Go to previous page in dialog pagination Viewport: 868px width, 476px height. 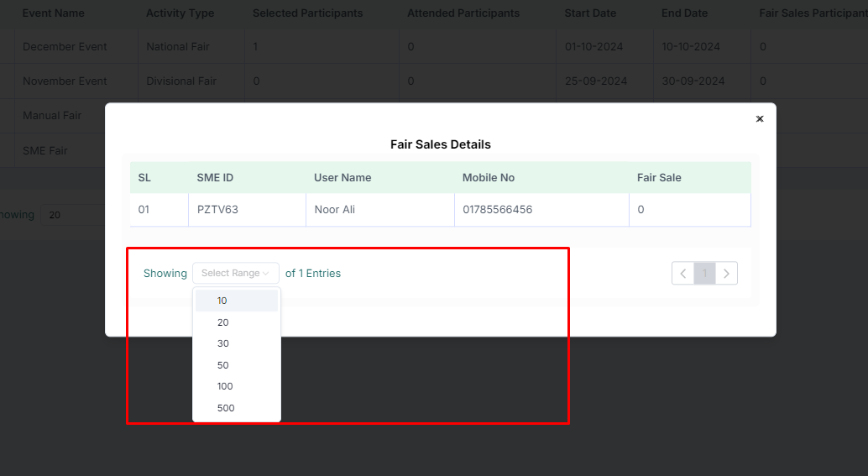pyautogui.click(x=683, y=274)
